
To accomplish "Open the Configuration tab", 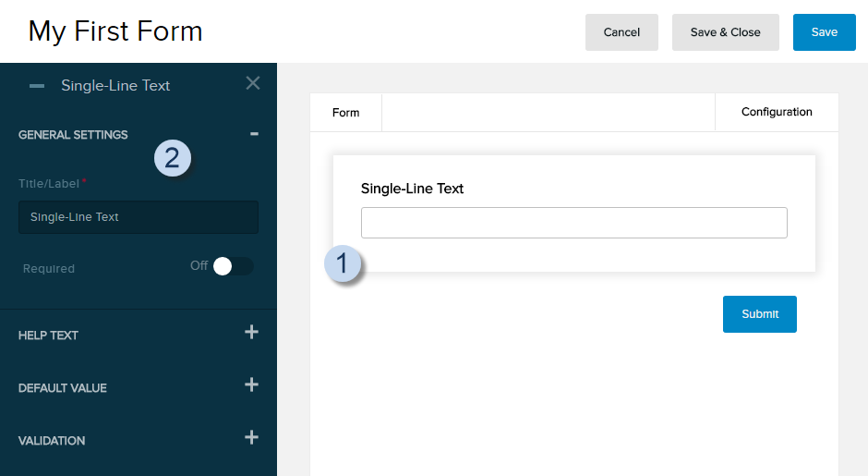I will point(777,112).
